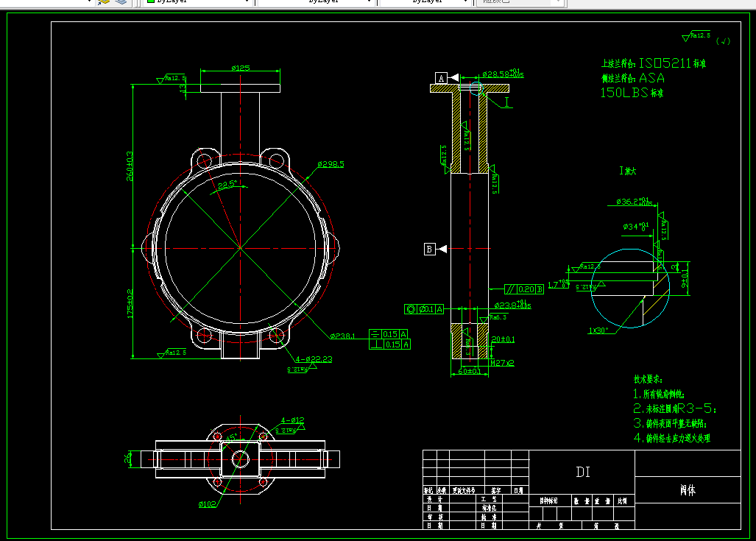The width and height of the screenshot is (756, 541).
Task: Select the 175±0.2 vertical dimension
Action: point(130,303)
